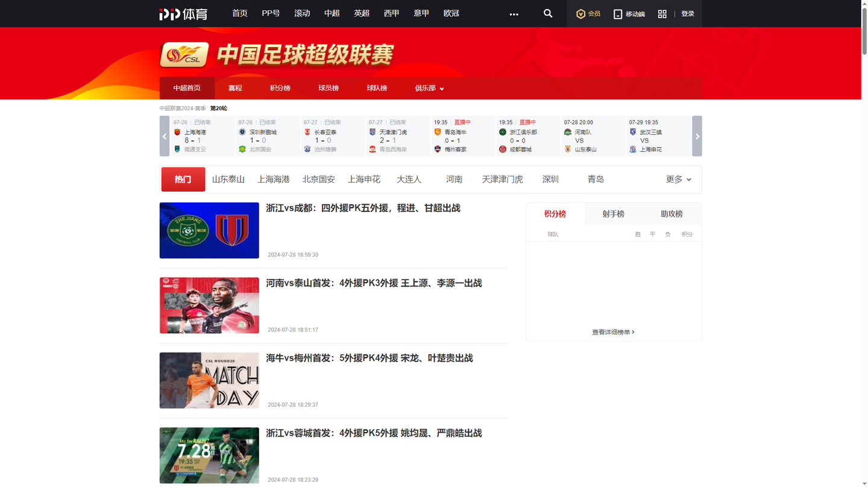Filter news by 上海申花
Screen dimensions: 868x488
364,180
